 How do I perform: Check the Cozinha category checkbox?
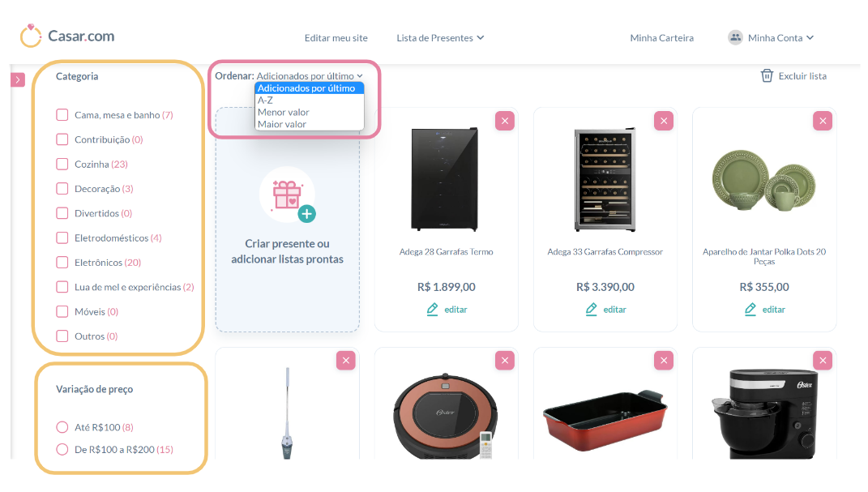[x=62, y=164]
